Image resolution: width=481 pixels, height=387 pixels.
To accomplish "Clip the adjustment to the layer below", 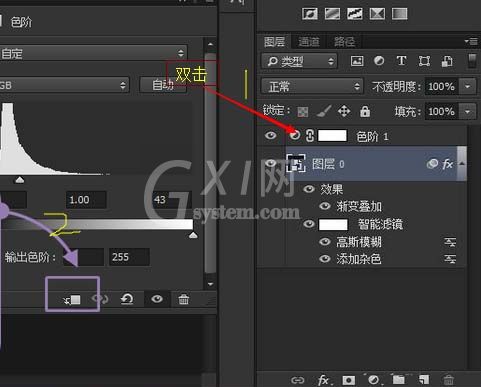I will tap(72, 300).
